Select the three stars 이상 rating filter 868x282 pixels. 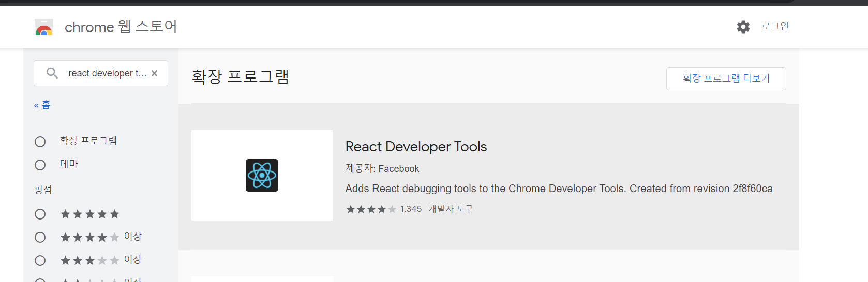tap(40, 260)
